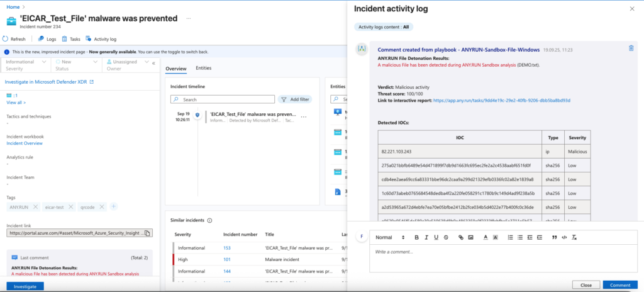Expand the New status dropdown
This screenshot has width=644, height=292.
(76, 65)
